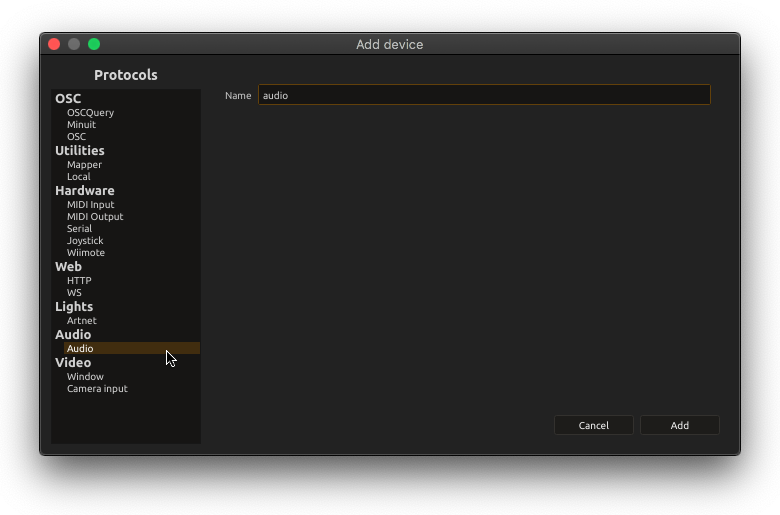The width and height of the screenshot is (780, 515).
Task: Close the Add device dialog
Action: [x=54, y=44]
